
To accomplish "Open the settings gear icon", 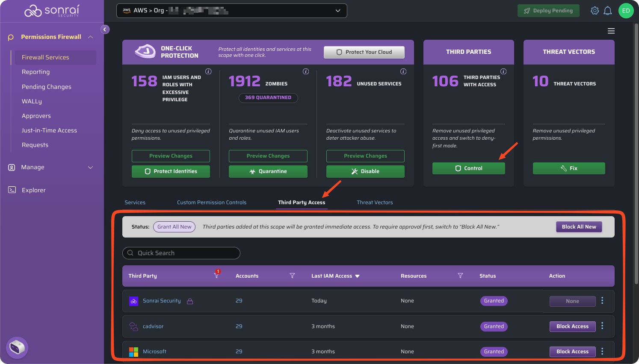I will click(x=595, y=11).
